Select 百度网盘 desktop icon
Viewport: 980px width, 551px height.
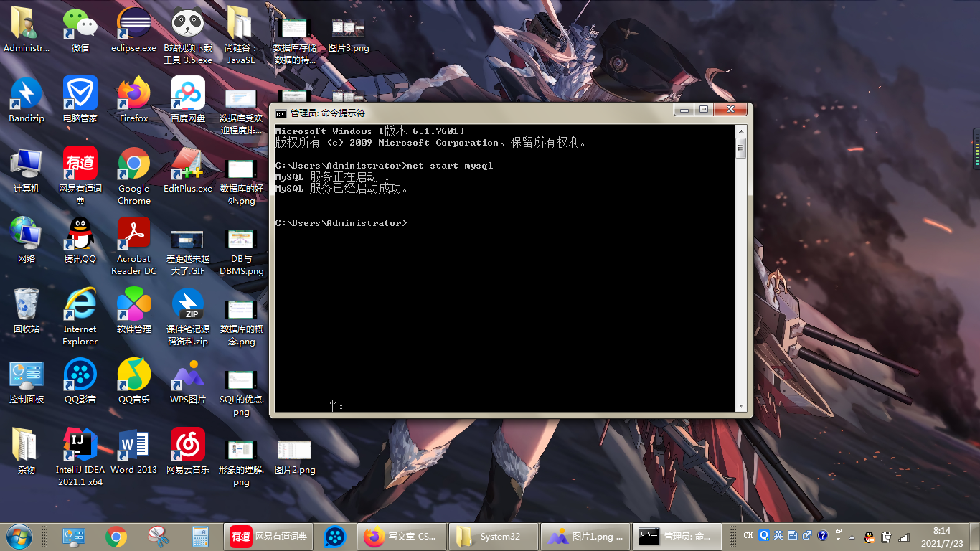pos(188,100)
